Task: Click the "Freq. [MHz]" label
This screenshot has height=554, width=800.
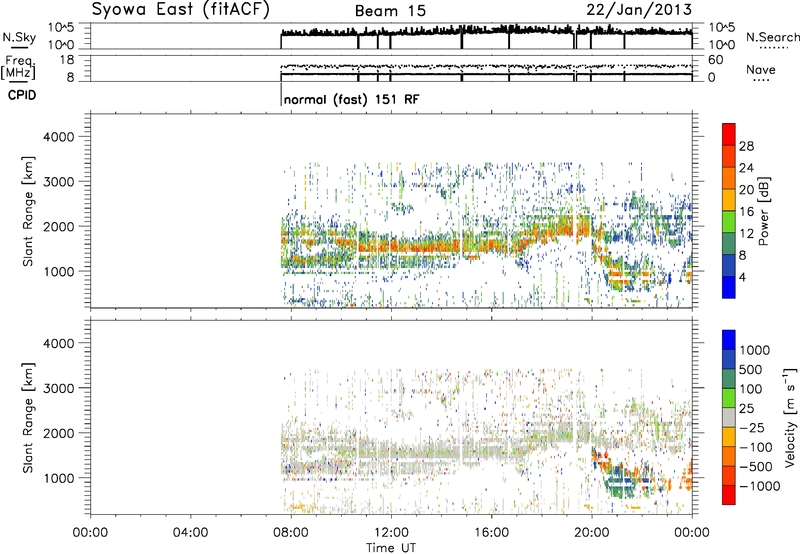Action: tap(18, 67)
